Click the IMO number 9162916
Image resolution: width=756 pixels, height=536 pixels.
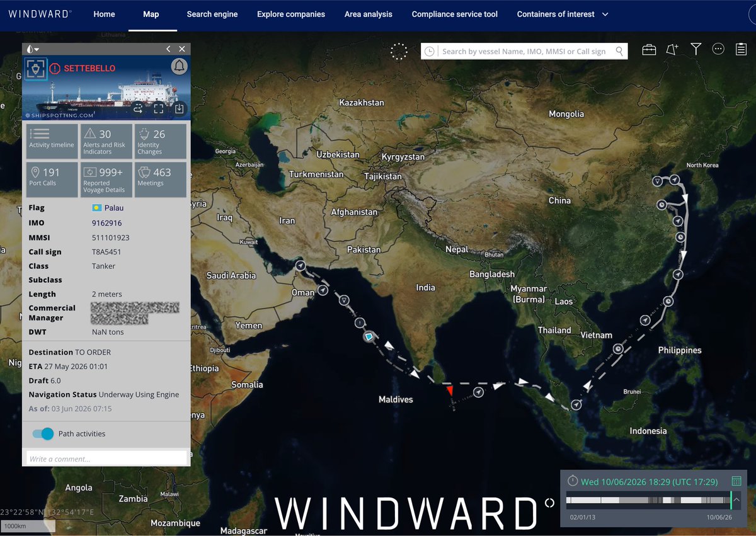[107, 223]
